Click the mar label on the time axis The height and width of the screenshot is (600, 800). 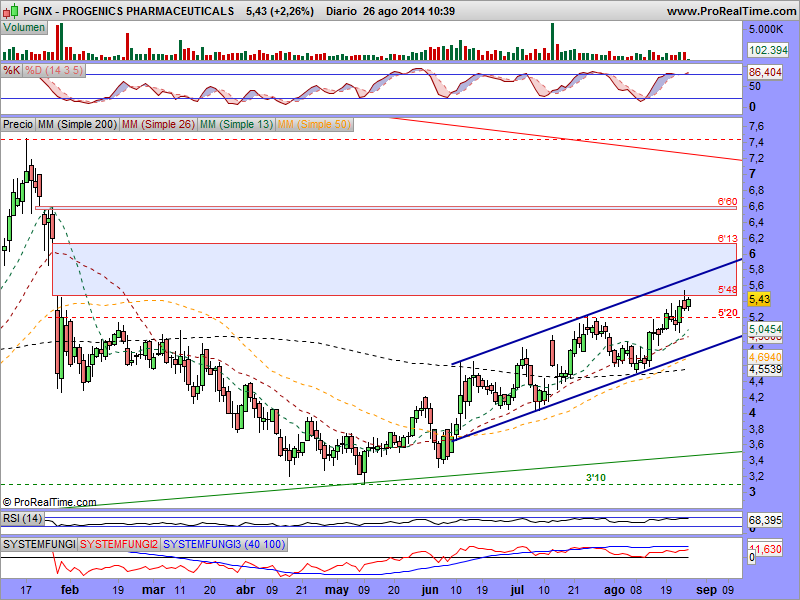[153, 590]
